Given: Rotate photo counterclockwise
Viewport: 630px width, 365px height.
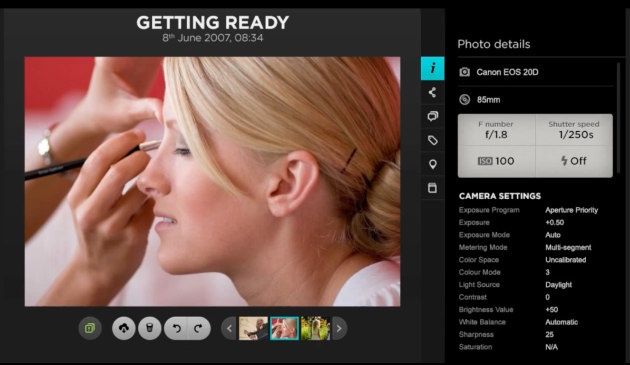Looking at the screenshot, I should click(x=176, y=328).
